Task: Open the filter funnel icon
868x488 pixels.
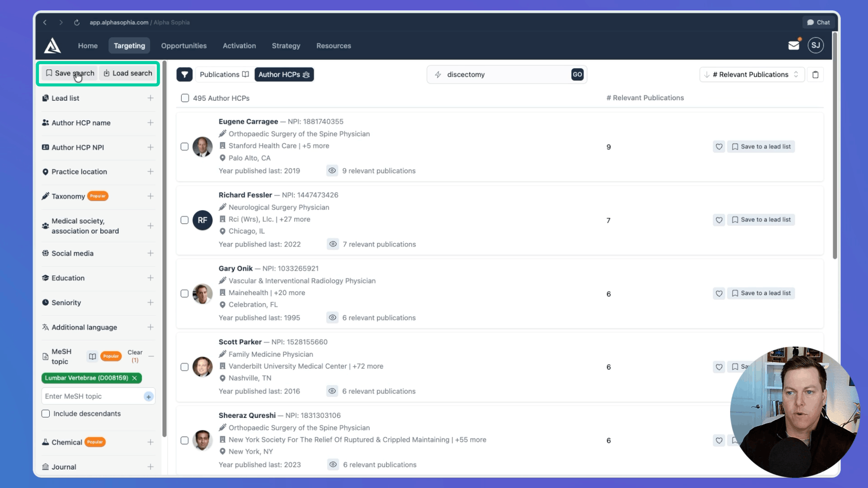Action: tap(184, 74)
